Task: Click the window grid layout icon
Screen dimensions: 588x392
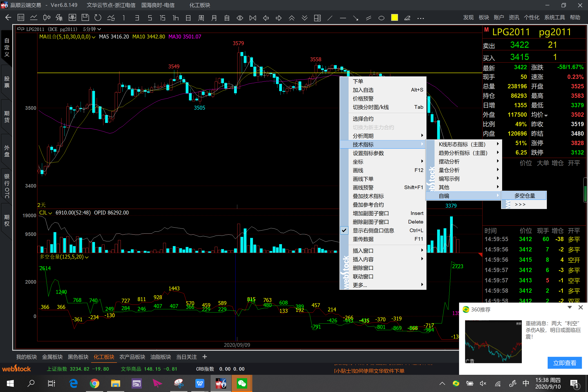Action: (x=317, y=18)
